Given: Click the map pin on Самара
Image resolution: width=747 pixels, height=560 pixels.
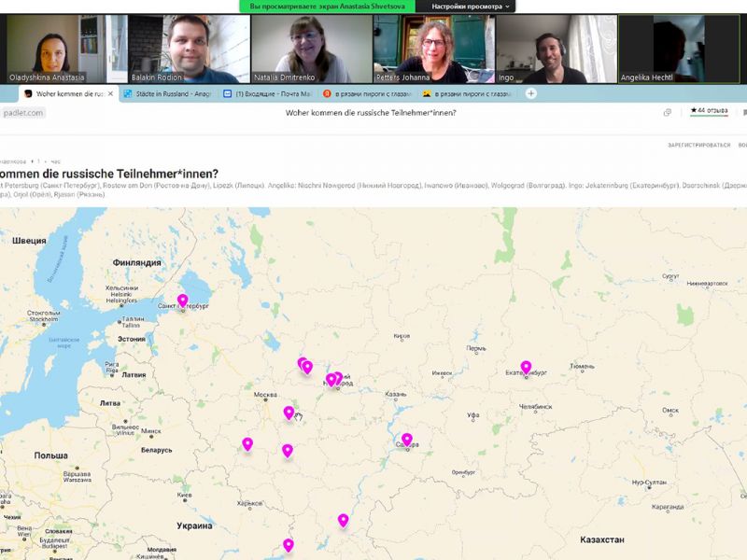Looking at the screenshot, I should pyautogui.click(x=407, y=440).
